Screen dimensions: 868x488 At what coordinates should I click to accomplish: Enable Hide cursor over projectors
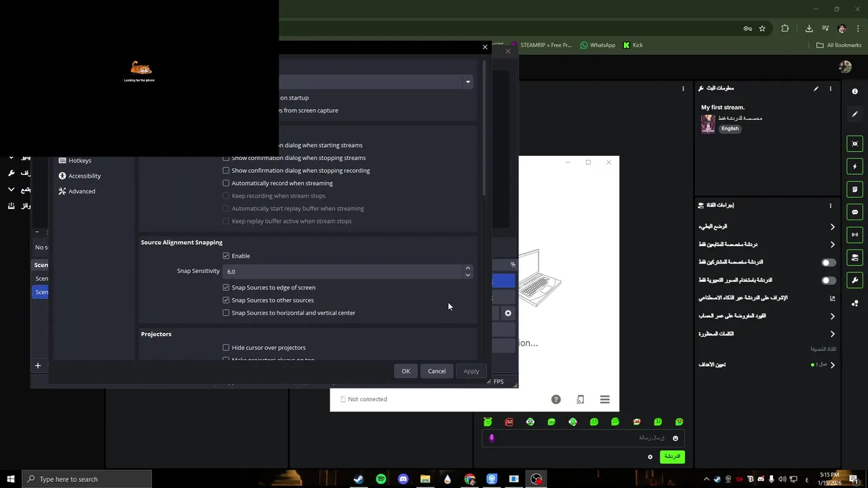264,348
